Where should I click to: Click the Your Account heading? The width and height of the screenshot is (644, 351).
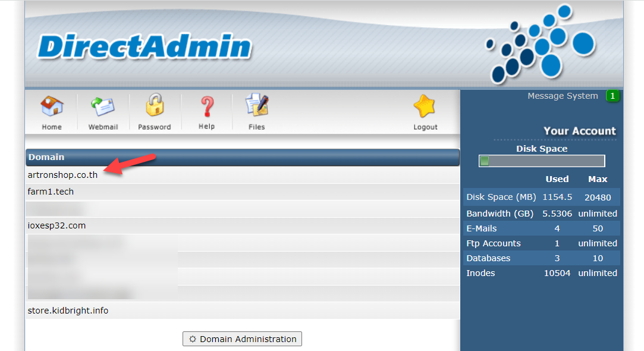[580, 131]
